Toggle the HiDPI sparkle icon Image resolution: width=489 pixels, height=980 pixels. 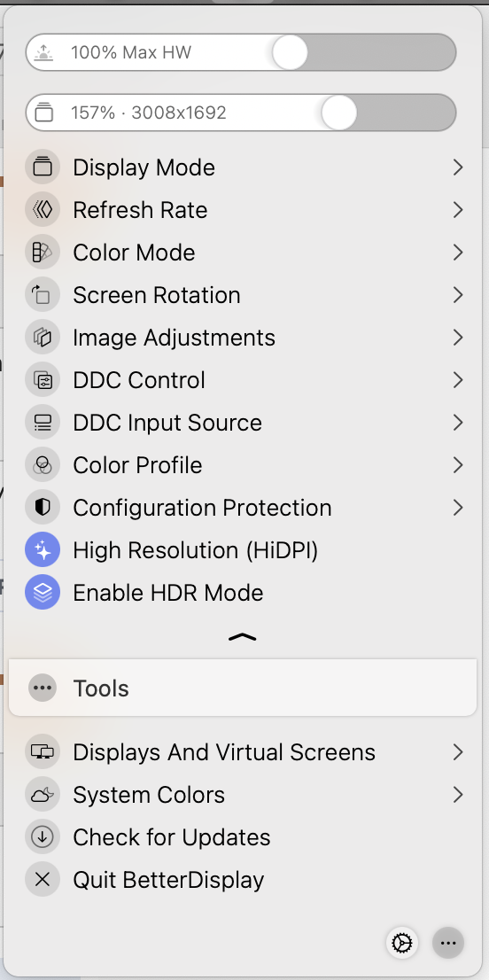click(x=43, y=550)
